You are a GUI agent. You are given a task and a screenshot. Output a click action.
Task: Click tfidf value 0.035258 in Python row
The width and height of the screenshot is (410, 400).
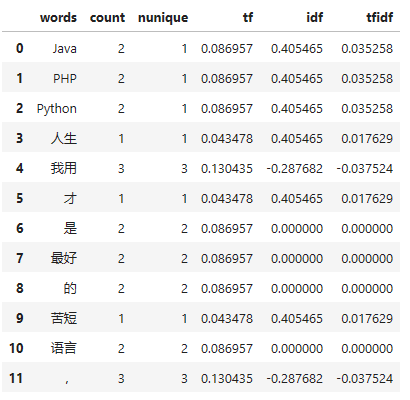pos(367,109)
